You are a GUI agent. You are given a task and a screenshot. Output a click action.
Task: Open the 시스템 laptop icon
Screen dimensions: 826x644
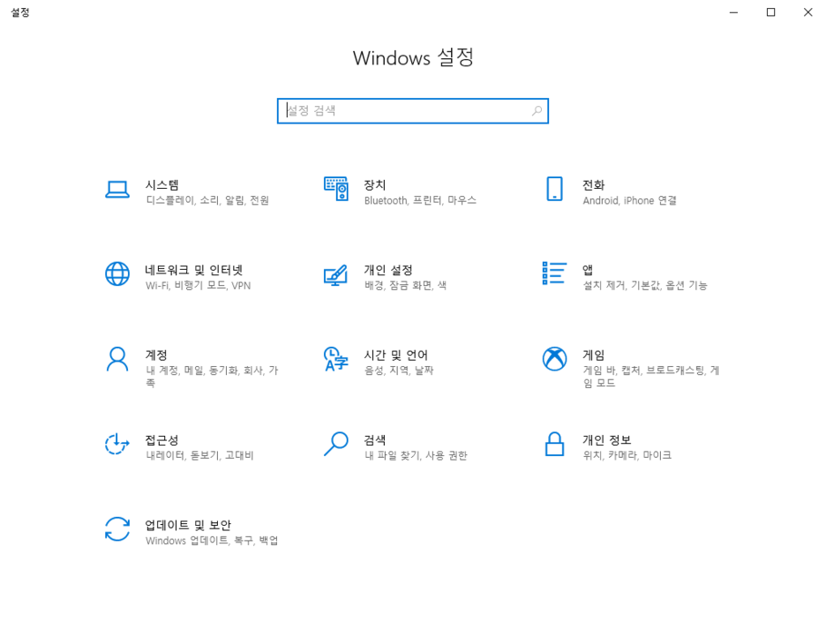click(117, 190)
